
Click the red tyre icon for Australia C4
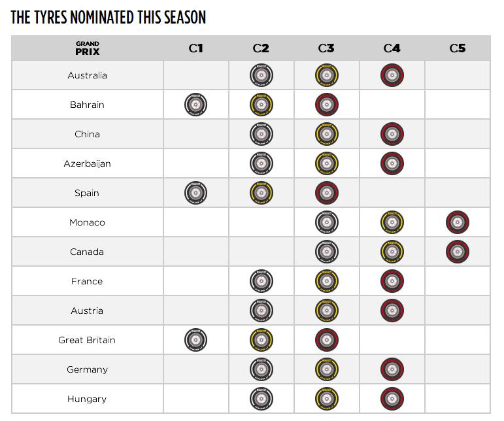[392, 76]
